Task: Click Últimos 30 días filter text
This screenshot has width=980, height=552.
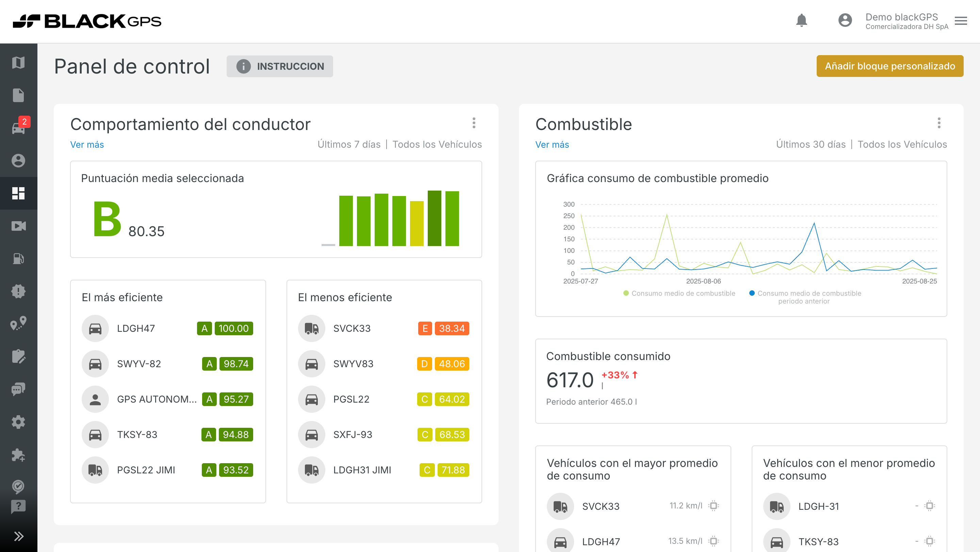Action: [x=811, y=145]
